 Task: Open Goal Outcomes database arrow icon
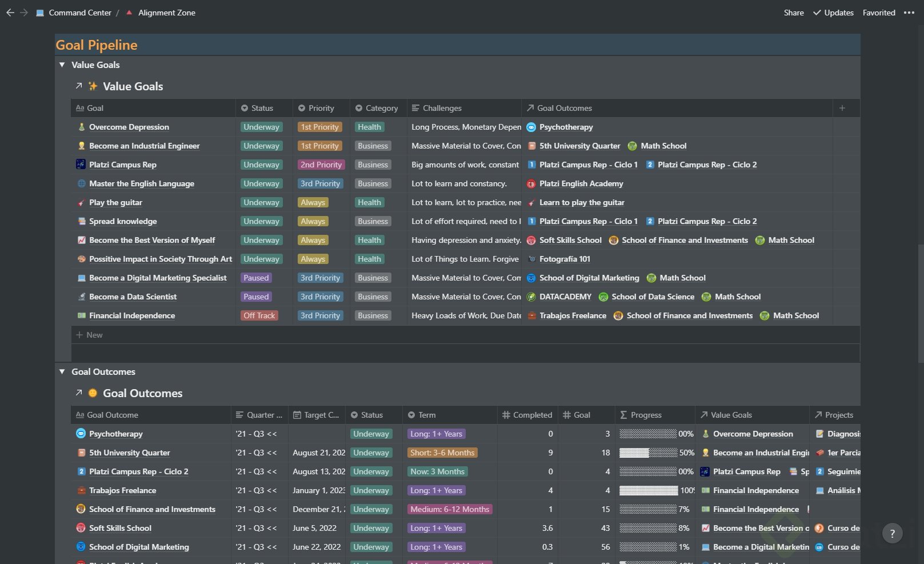79,393
